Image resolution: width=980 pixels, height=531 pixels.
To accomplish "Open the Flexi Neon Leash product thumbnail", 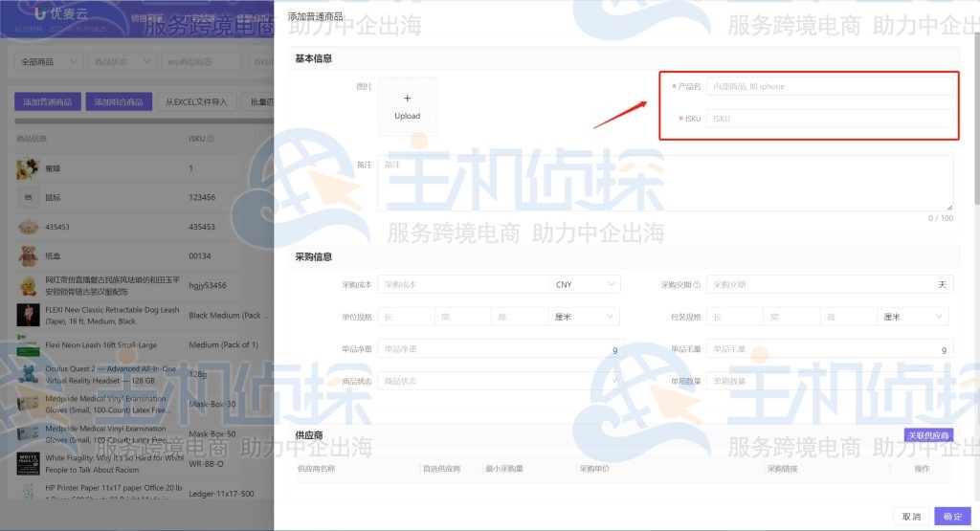I will tap(28, 344).
